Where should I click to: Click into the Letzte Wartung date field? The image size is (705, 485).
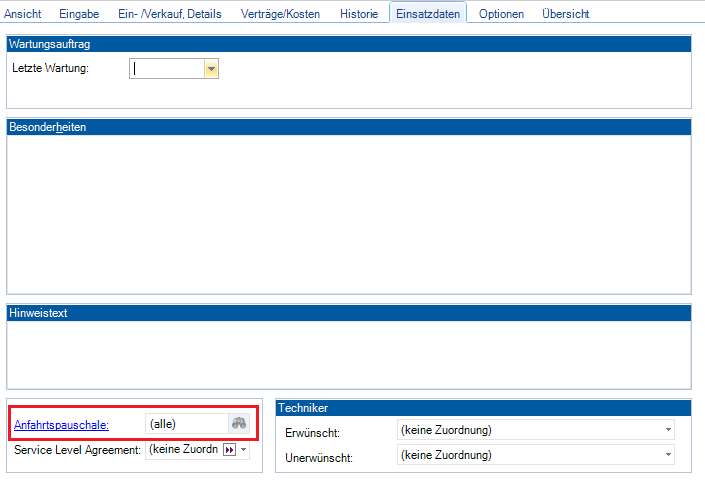click(x=167, y=69)
